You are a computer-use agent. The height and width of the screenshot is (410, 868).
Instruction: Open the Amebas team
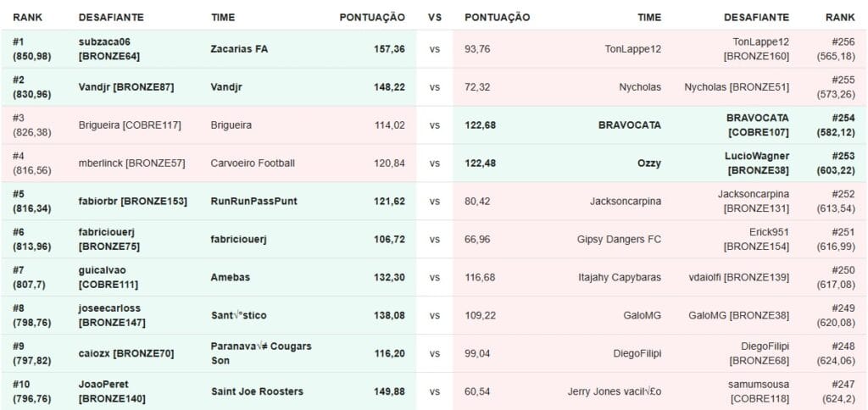pyautogui.click(x=231, y=277)
